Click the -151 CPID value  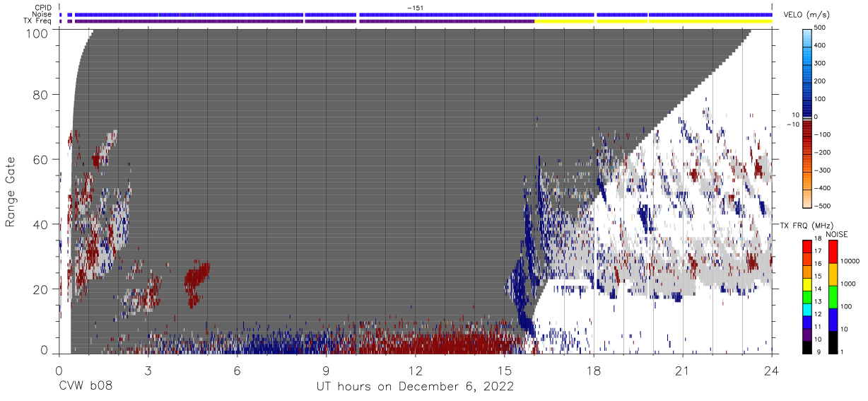click(415, 7)
